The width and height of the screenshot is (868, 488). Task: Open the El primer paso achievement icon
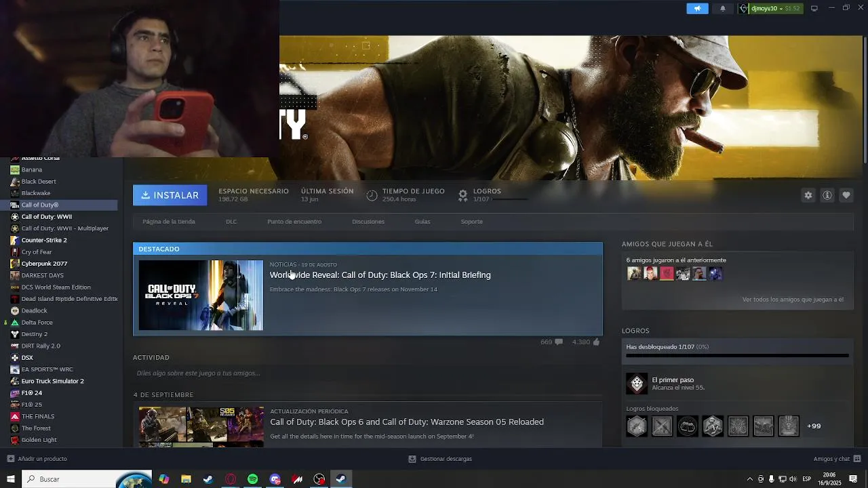[637, 384]
